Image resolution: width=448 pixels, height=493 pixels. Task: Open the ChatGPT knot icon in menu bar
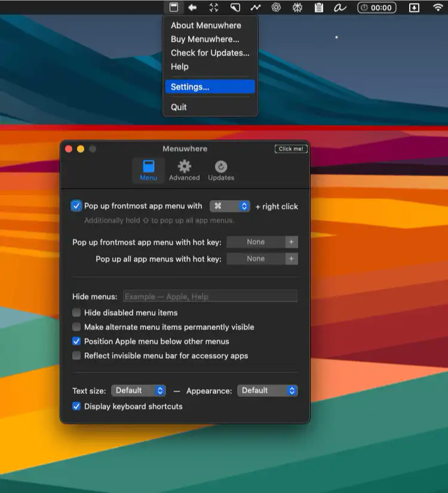pos(276,7)
